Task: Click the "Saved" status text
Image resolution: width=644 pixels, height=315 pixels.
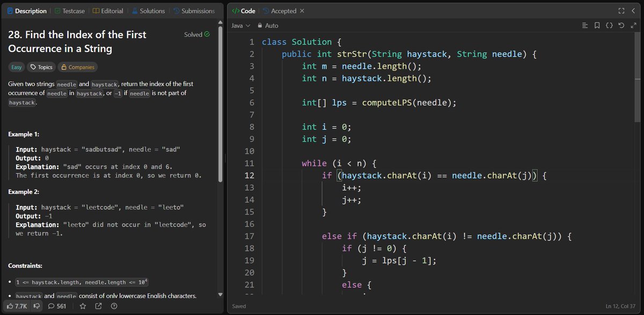Action: point(239,306)
